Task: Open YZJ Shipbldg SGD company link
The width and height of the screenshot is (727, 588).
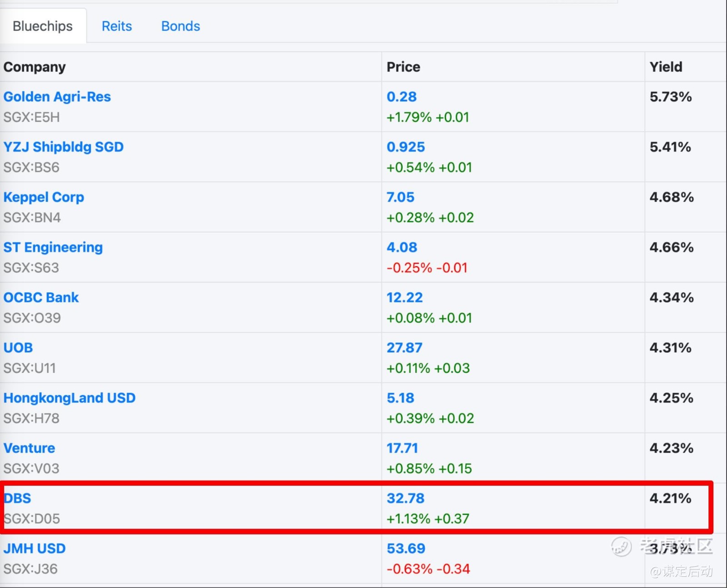Action: click(64, 147)
